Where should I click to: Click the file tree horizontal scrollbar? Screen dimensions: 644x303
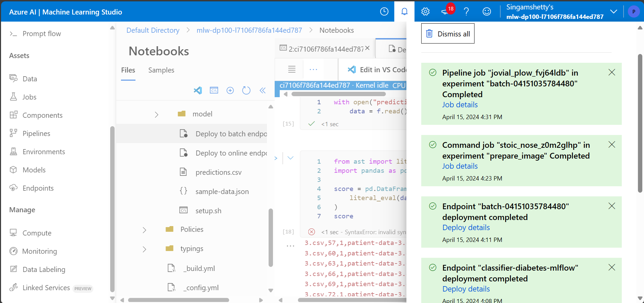(179, 300)
